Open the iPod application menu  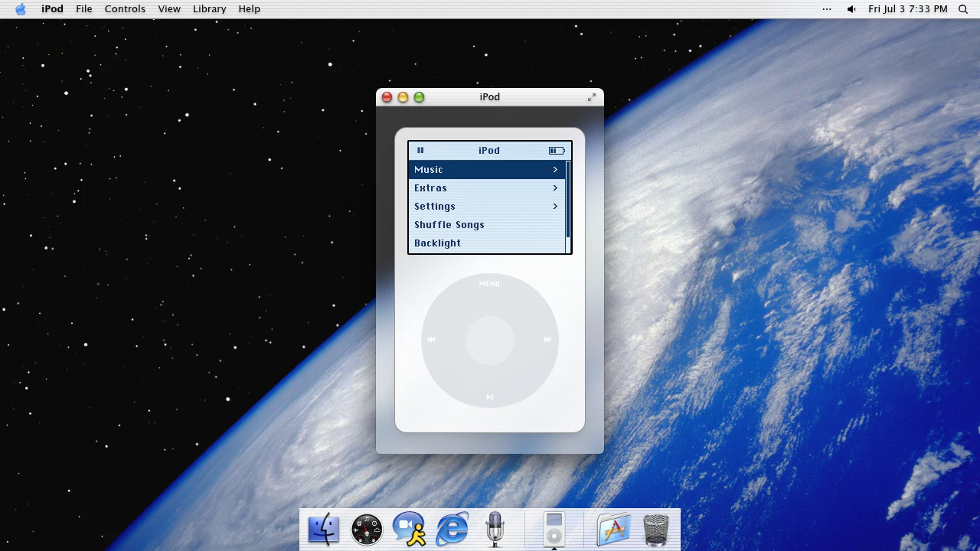pyautogui.click(x=52, y=9)
